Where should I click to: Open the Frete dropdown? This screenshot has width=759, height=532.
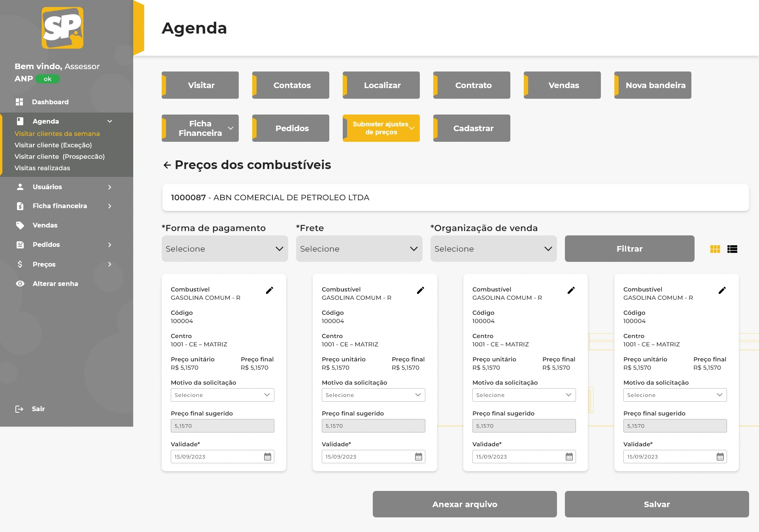[359, 249]
